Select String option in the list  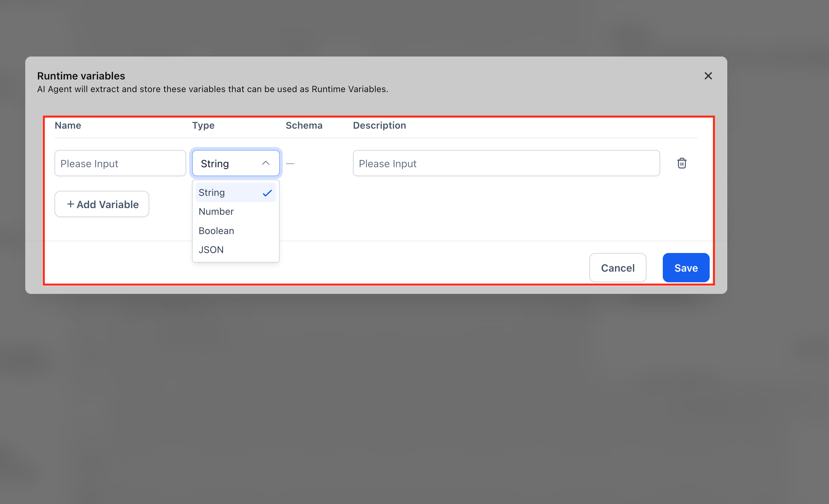click(212, 193)
